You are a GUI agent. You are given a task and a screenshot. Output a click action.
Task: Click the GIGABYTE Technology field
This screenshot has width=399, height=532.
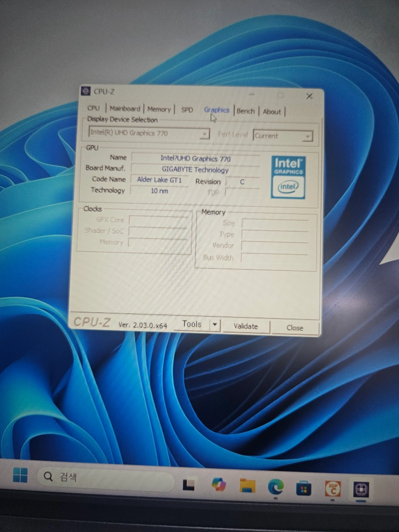[195, 170]
